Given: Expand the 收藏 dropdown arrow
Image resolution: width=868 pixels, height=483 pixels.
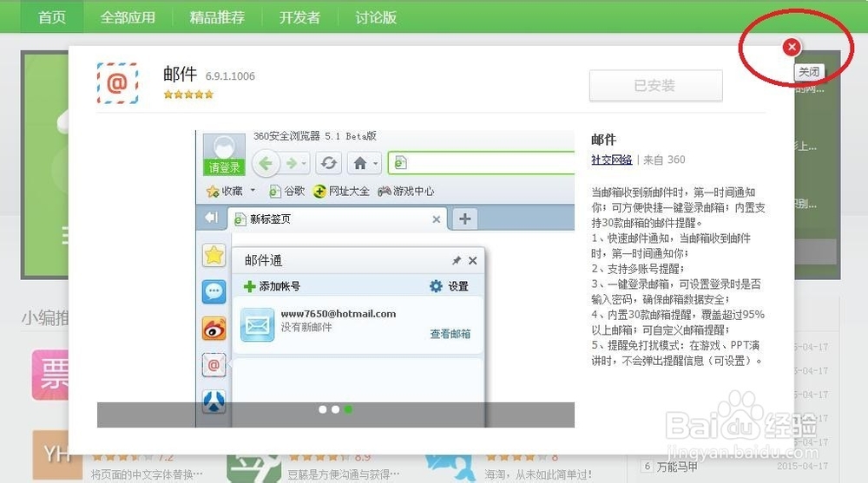Looking at the screenshot, I should pyautogui.click(x=253, y=190).
